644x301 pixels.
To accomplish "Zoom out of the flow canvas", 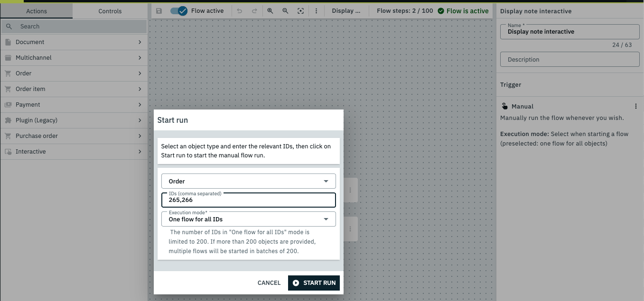I will pos(285,11).
